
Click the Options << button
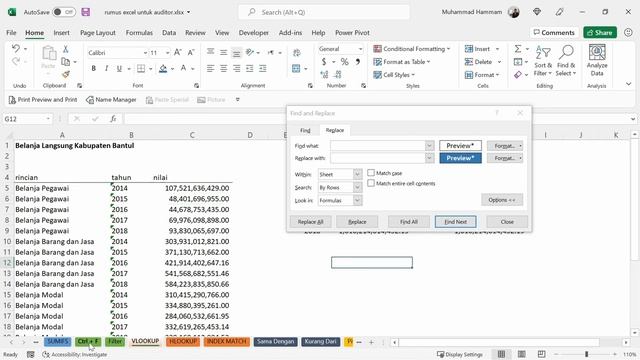pos(502,200)
